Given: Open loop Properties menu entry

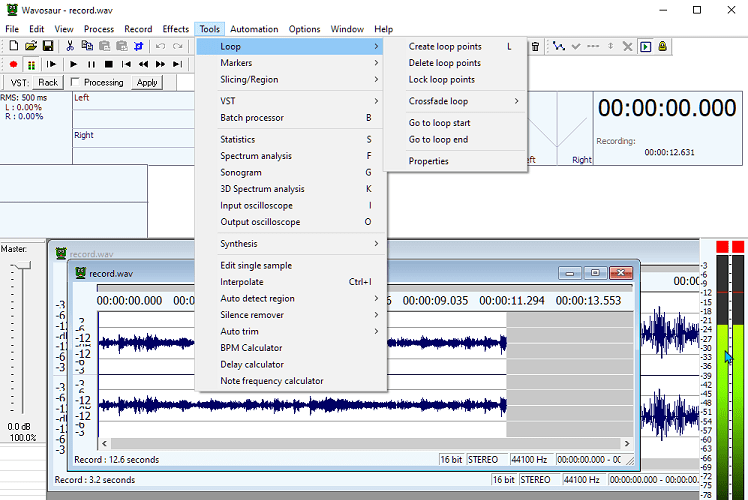Looking at the screenshot, I should (456, 161).
